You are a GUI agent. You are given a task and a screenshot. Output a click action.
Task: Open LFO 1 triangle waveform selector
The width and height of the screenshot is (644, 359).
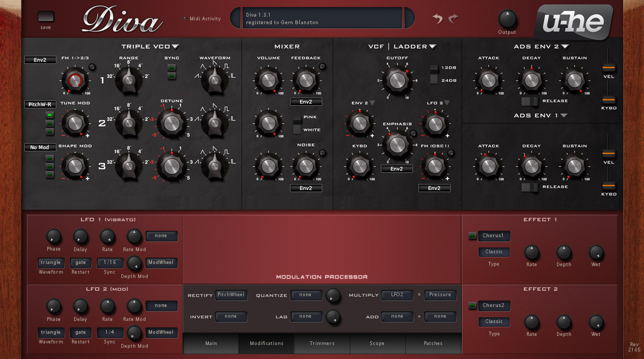(50, 262)
